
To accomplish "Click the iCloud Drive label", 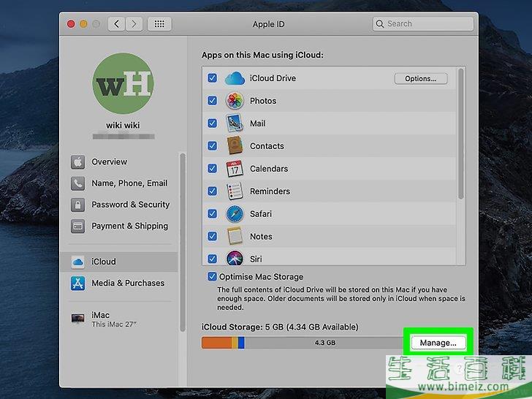I will (273, 78).
